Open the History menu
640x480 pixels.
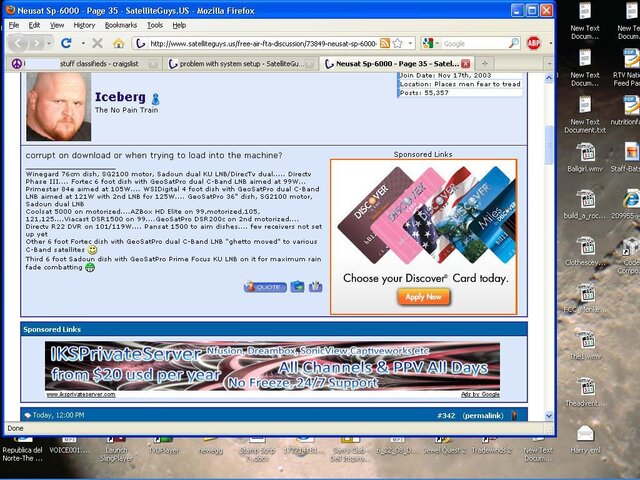click(84, 25)
